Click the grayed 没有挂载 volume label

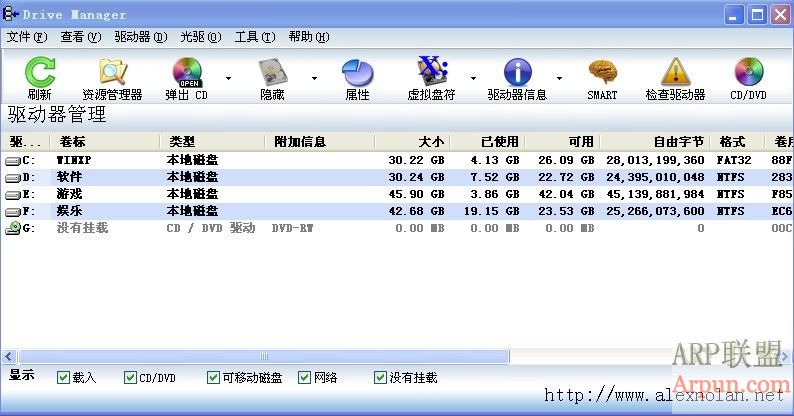[x=83, y=228]
